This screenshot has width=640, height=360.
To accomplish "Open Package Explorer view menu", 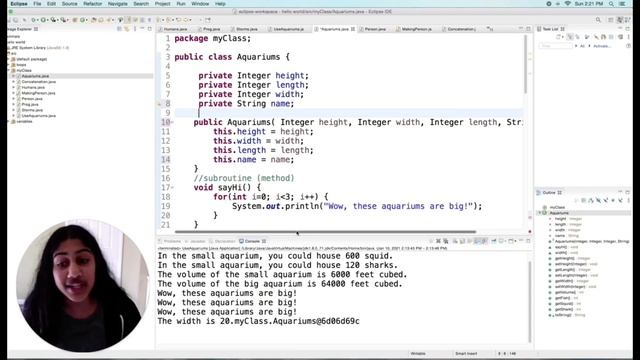I will pos(135,29).
